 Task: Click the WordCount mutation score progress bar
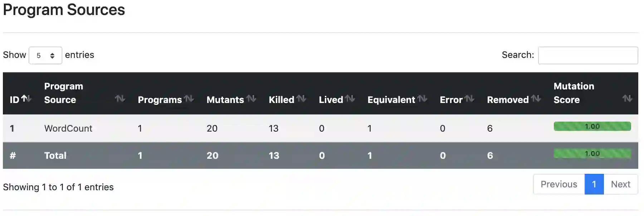point(592,126)
